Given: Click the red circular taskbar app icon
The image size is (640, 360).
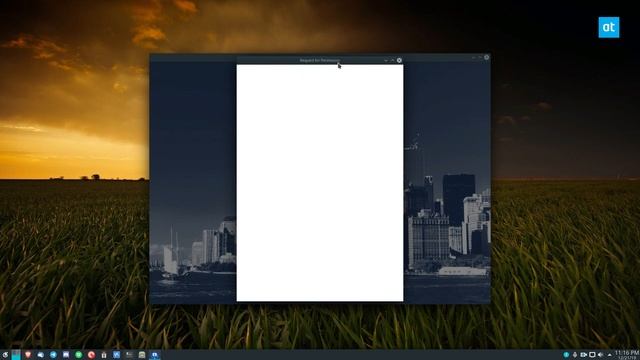Looking at the screenshot, I should click(x=91, y=355).
